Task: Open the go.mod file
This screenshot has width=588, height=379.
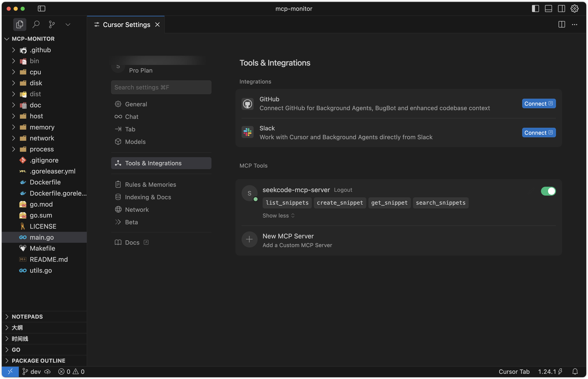Action: click(x=44, y=204)
